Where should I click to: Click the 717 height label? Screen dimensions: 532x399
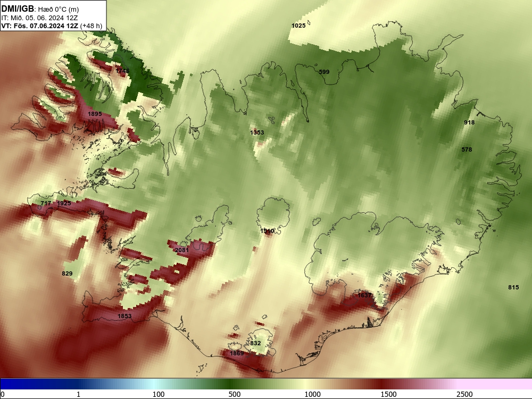(46, 203)
